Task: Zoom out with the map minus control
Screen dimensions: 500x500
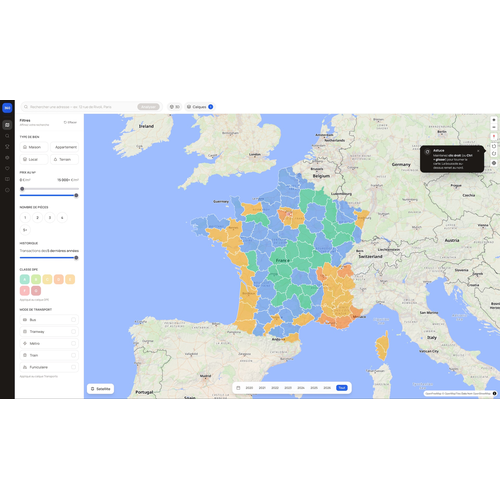Action: pyautogui.click(x=494, y=127)
